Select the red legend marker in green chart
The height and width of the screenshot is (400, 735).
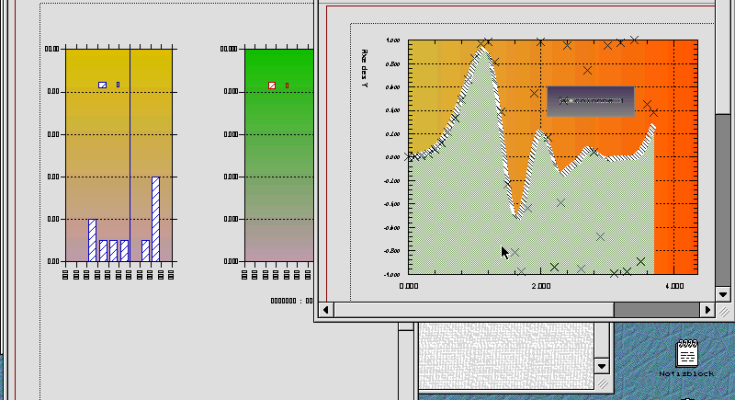coord(271,85)
